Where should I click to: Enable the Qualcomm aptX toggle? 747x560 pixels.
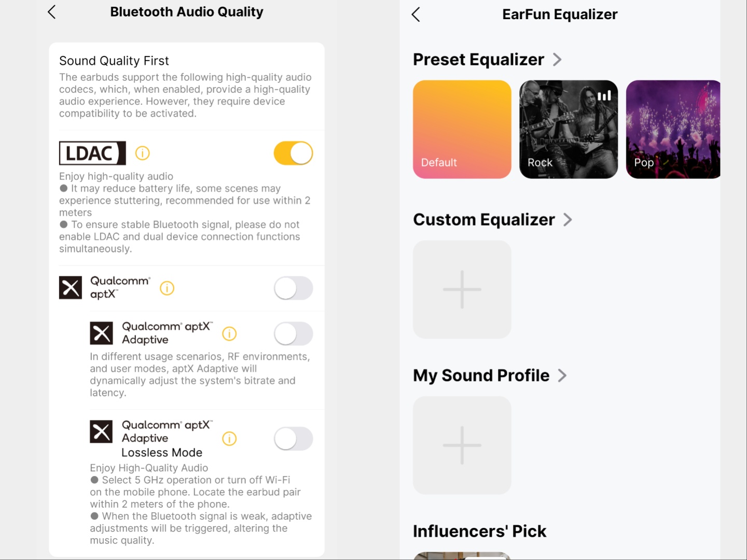[293, 288]
